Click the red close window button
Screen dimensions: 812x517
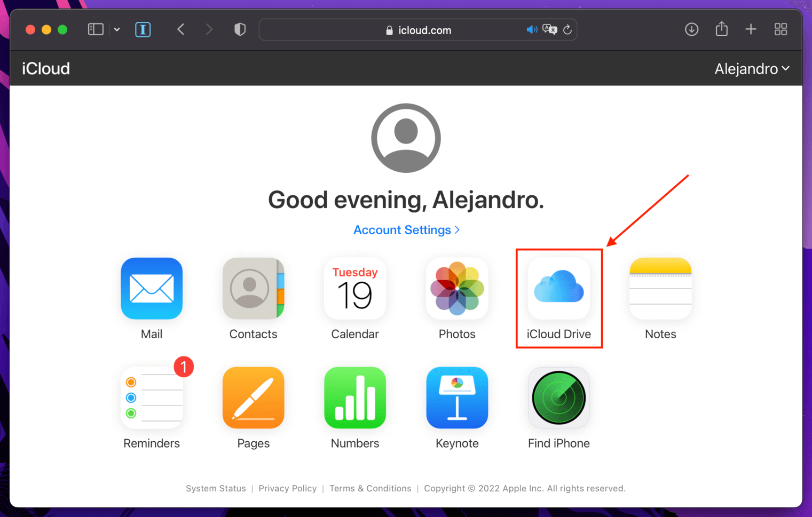tap(30, 29)
